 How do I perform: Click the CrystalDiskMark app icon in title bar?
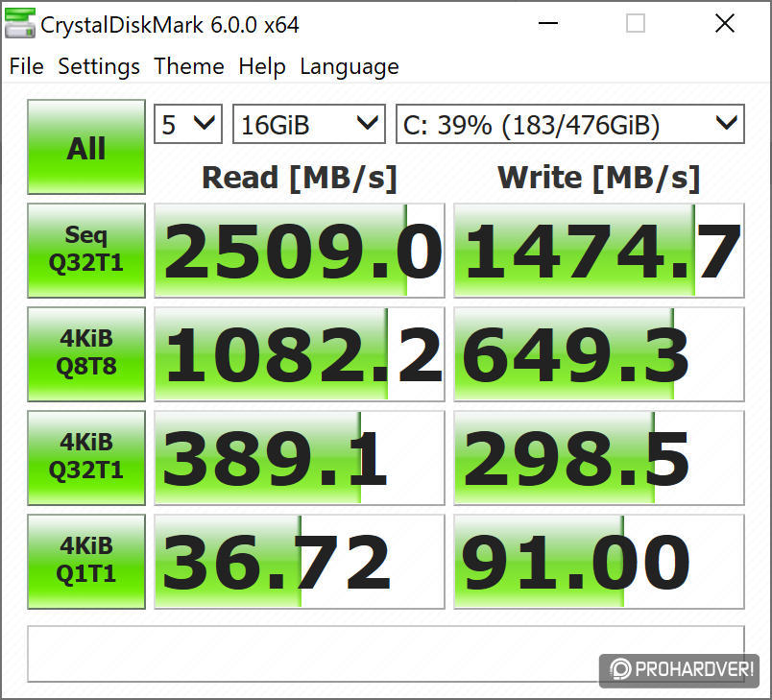[20, 24]
